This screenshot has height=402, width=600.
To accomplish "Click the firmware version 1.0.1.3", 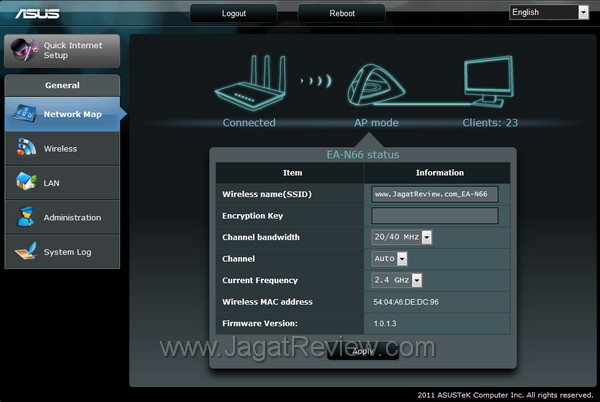I will (385, 324).
